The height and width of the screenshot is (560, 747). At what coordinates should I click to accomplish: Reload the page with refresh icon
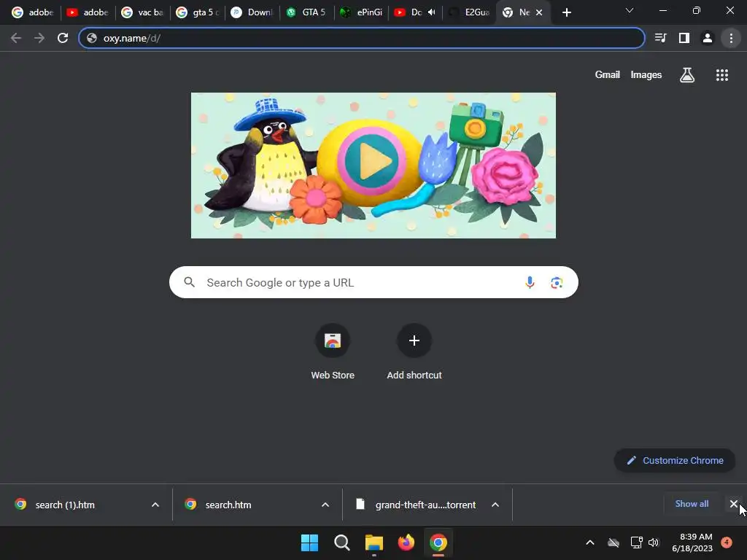(x=63, y=38)
